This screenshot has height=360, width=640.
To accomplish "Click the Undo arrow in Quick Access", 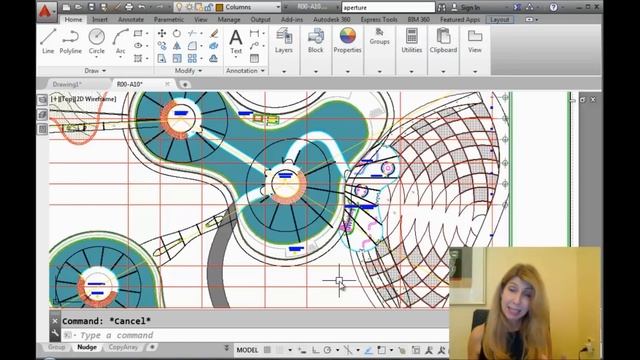I will click(142, 7).
